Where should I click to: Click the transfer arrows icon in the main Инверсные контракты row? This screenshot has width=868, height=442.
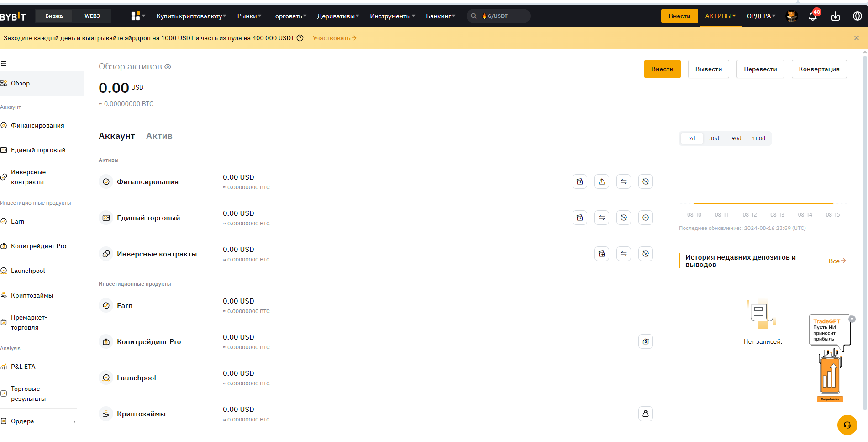624,254
